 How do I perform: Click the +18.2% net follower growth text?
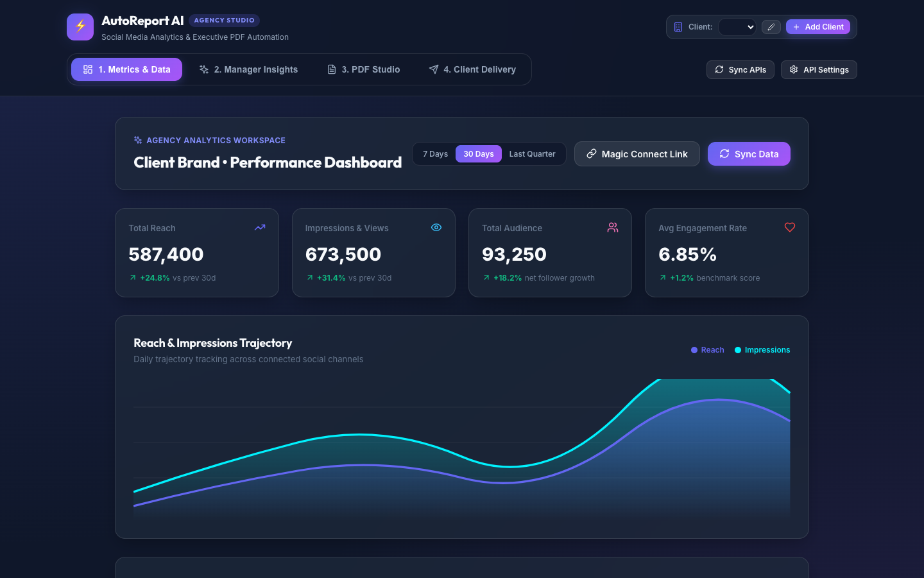[539, 278]
